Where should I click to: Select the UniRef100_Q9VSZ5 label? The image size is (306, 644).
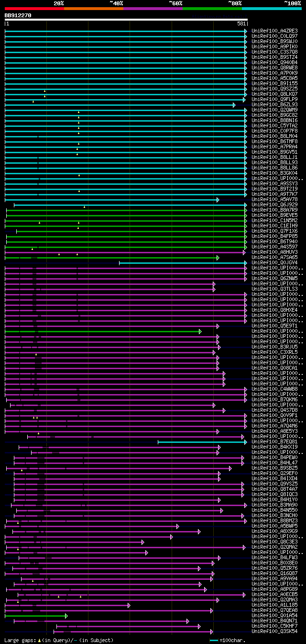click(x=274, y=484)
